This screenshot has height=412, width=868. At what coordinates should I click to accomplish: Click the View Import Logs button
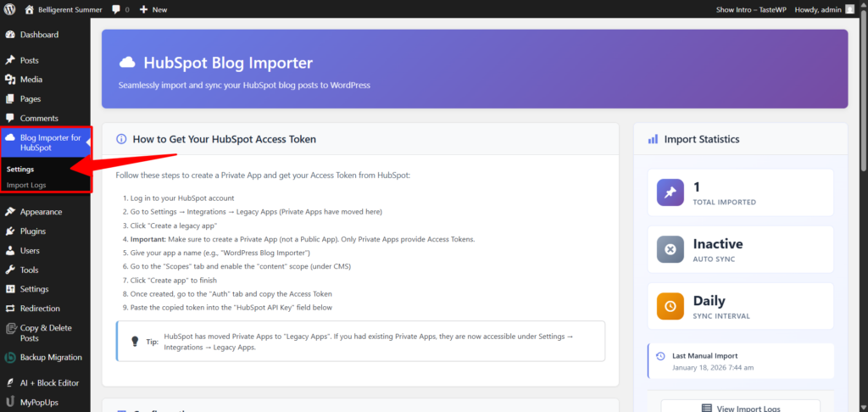(x=740, y=408)
